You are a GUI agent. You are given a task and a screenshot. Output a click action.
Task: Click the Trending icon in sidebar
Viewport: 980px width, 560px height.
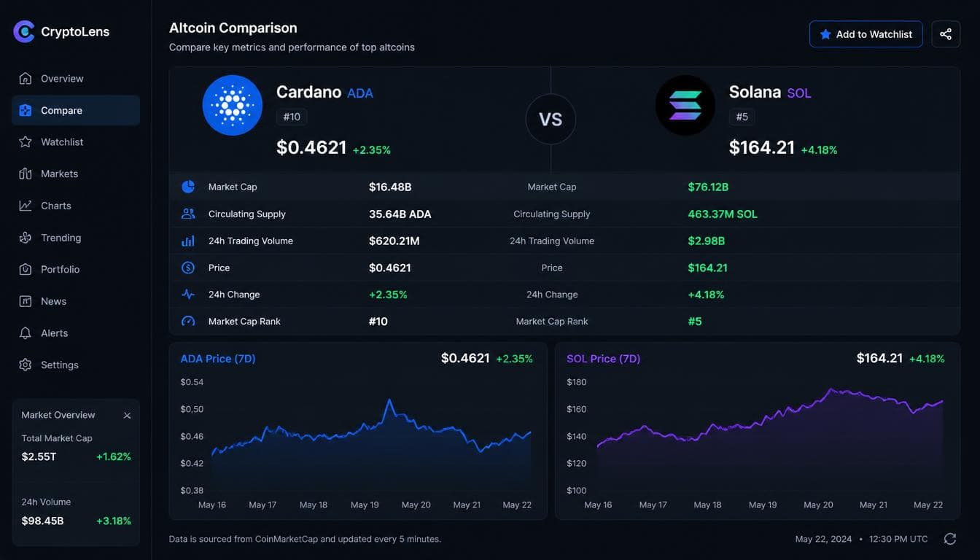(26, 238)
